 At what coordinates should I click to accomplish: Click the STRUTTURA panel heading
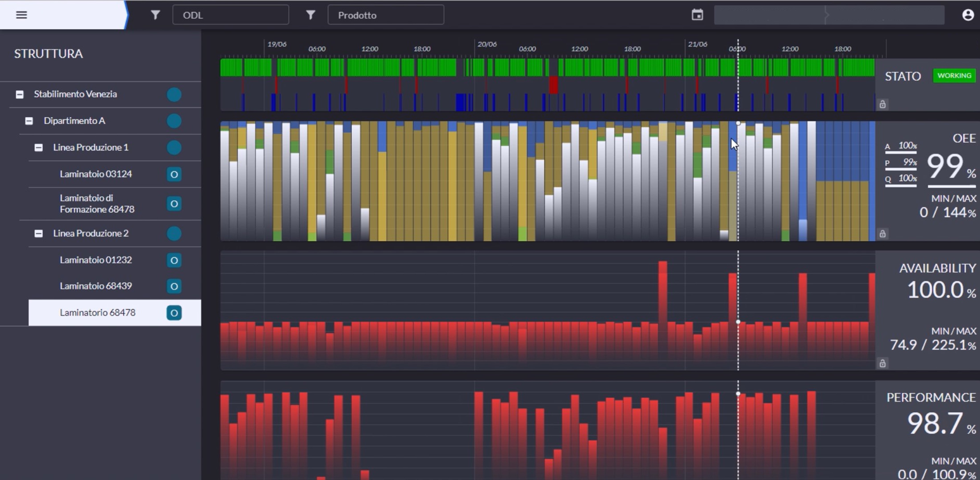tap(48, 54)
